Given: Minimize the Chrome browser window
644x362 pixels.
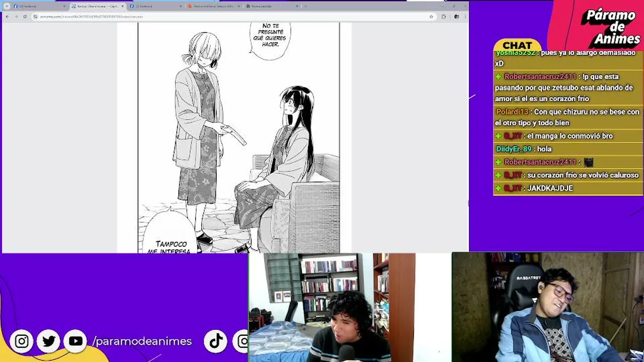Looking at the screenshot, I should pyautogui.click(x=444, y=6).
